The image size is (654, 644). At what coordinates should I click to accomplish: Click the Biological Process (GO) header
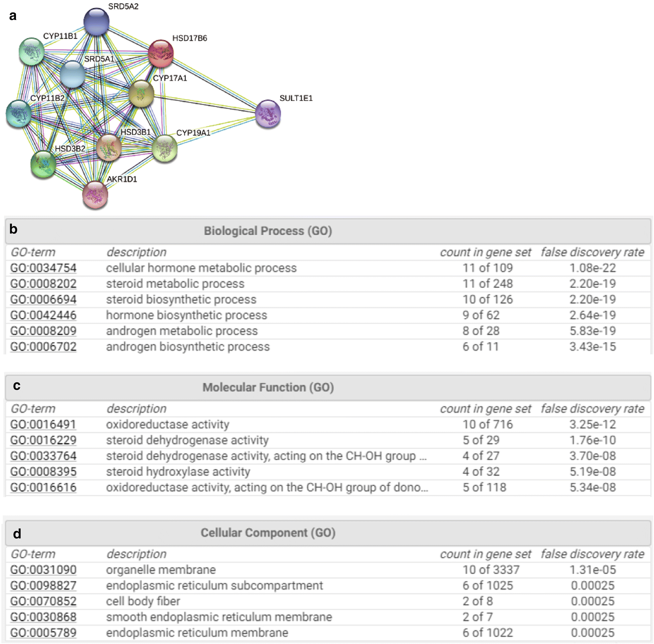[328, 231]
